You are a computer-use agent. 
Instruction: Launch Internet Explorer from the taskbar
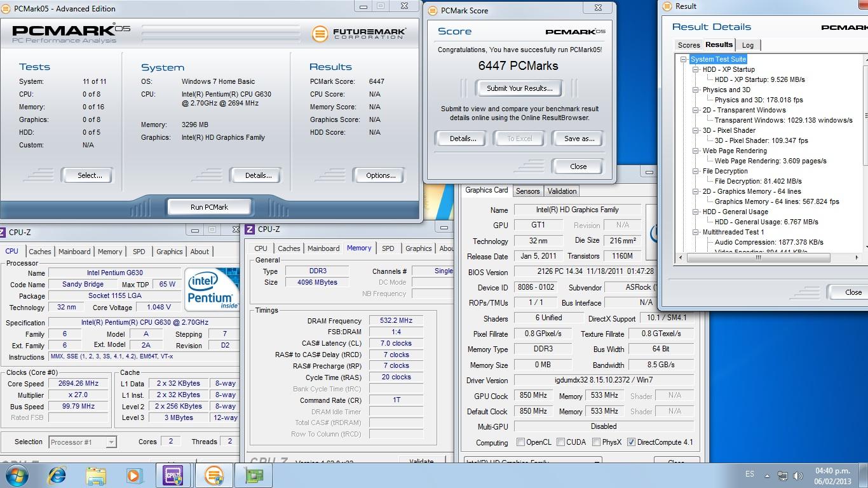pyautogui.click(x=57, y=475)
